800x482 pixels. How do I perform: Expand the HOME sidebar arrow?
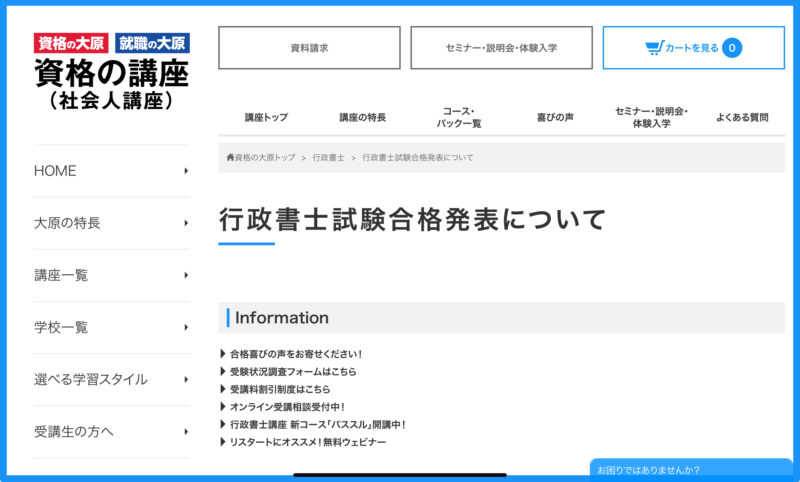pyautogui.click(x=186, y=171)
